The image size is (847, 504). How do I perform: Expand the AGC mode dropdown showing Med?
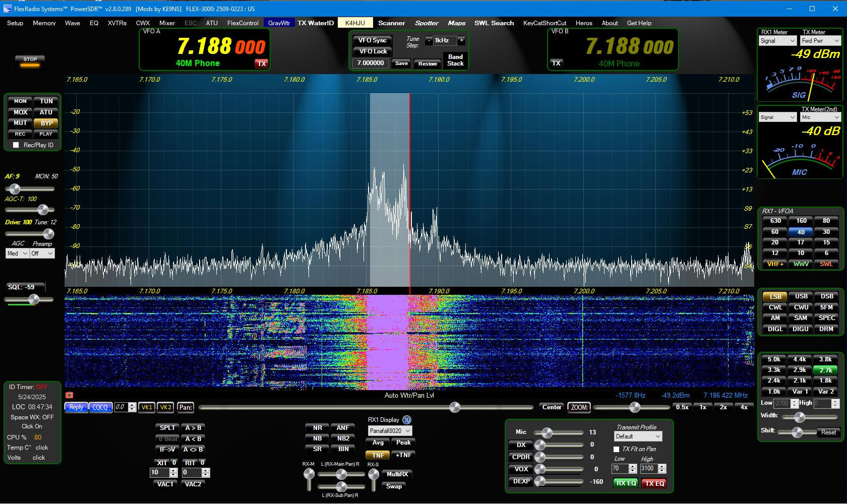pyautogui.click(x=17, y=254)
